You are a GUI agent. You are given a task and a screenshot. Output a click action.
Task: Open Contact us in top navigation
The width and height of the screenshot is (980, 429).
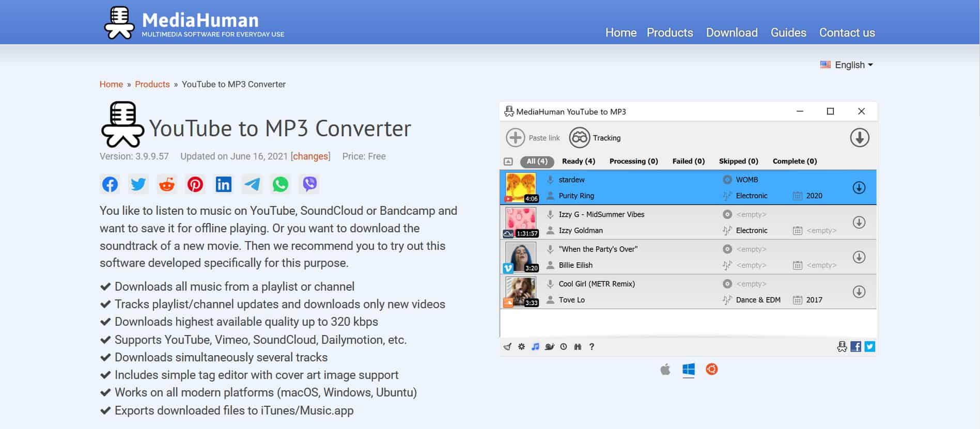tap(847, 33)
